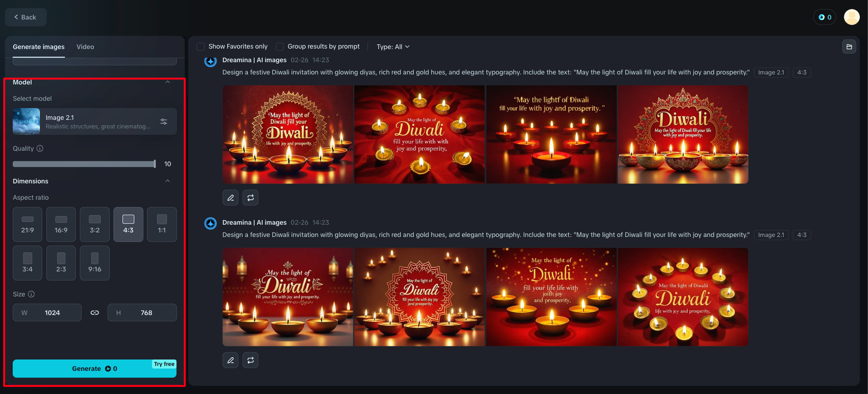868x394 pixels.
Task: Open thumbnail with round mandala and floating candles
Action: pos(419,297)
